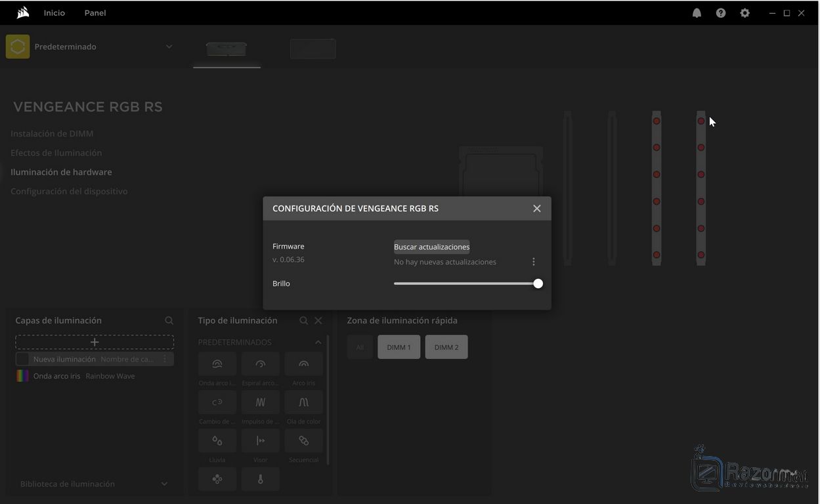Close the Configuración de Vengeance RGB RS dialog
Viewport: 820px width, 504px height.
tap(537, 209)
